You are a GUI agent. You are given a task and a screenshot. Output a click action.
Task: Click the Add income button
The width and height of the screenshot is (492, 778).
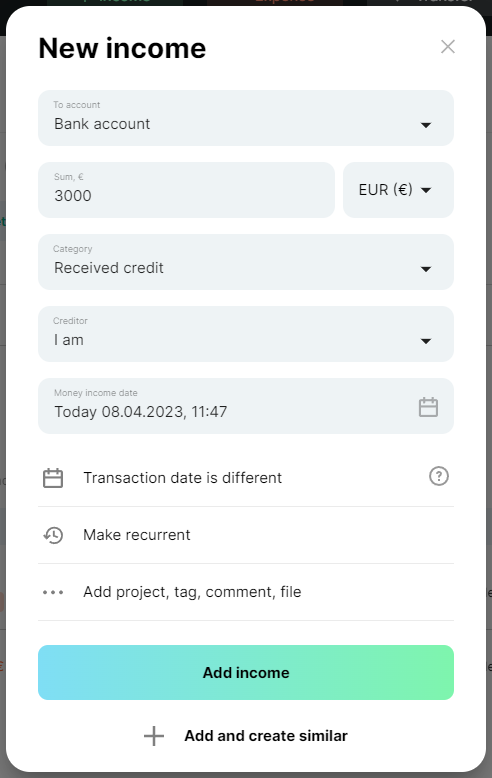pyautogui.click(x=246, y=672)
